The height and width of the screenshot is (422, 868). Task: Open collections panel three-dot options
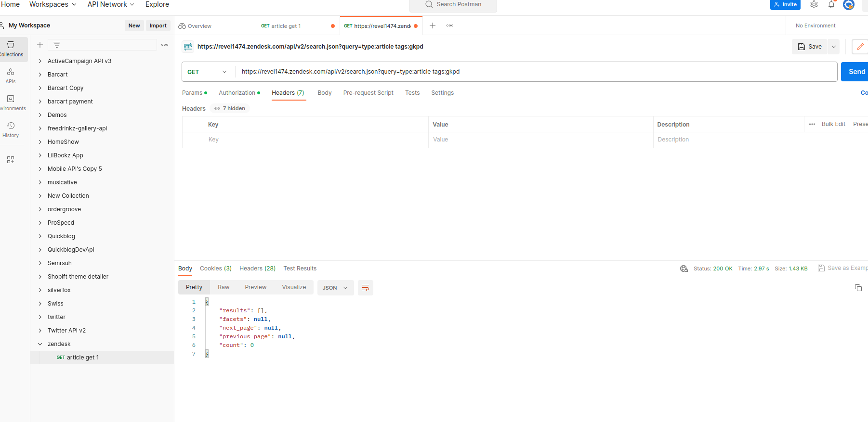click(x=165, y=45)
